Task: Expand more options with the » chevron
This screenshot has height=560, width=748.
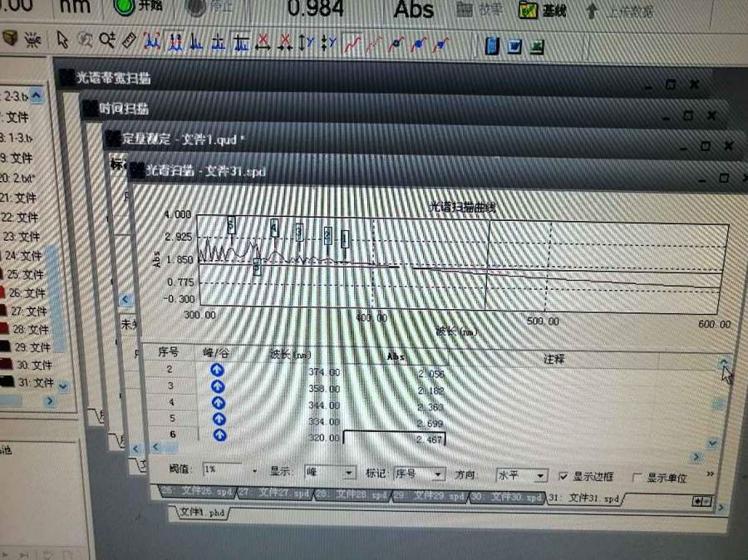Action: [x=711, y=474]
